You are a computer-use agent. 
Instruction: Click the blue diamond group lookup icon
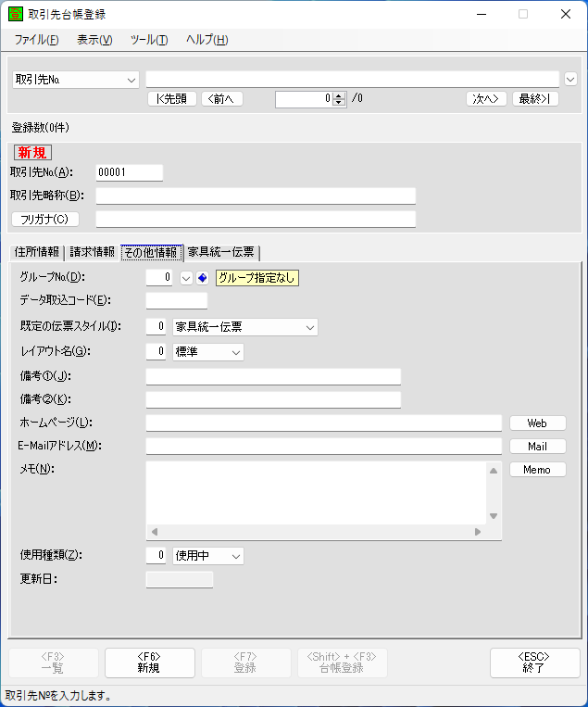pyautogui.click(x=202, y=278)
